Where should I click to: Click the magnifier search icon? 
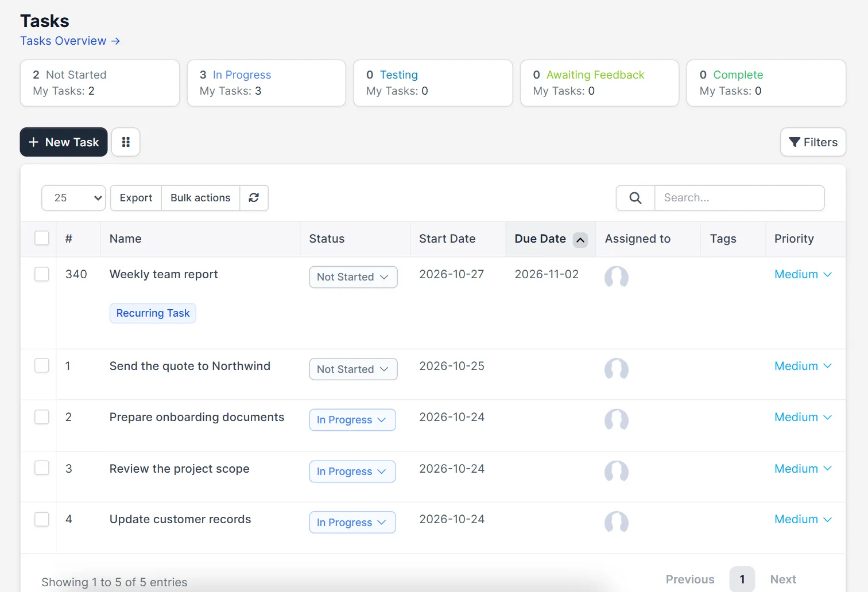(x=635, y=198)
